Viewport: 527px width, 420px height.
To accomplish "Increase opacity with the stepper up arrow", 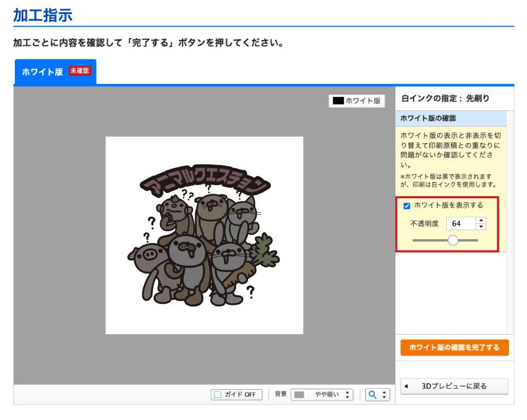I will (x=481, y=221).
